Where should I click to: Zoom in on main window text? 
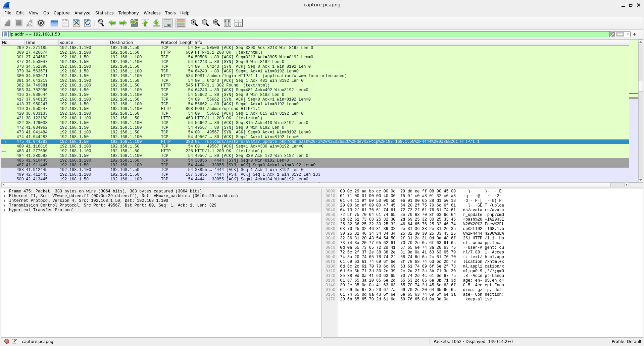tap(194, 23)
